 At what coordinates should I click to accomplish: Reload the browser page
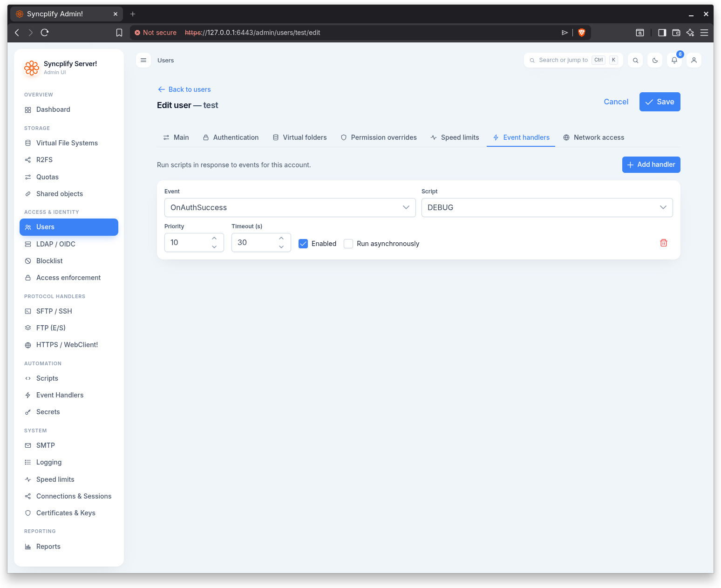coord(45,33)
